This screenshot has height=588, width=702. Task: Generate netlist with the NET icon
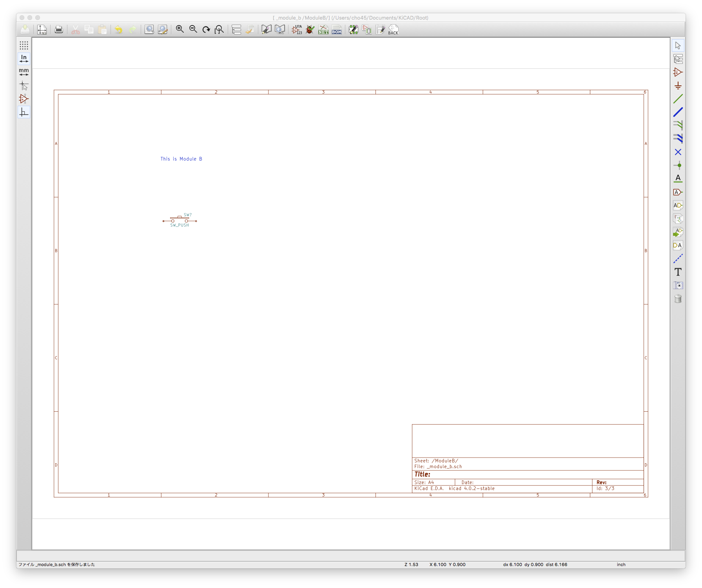tap(323, 30)
